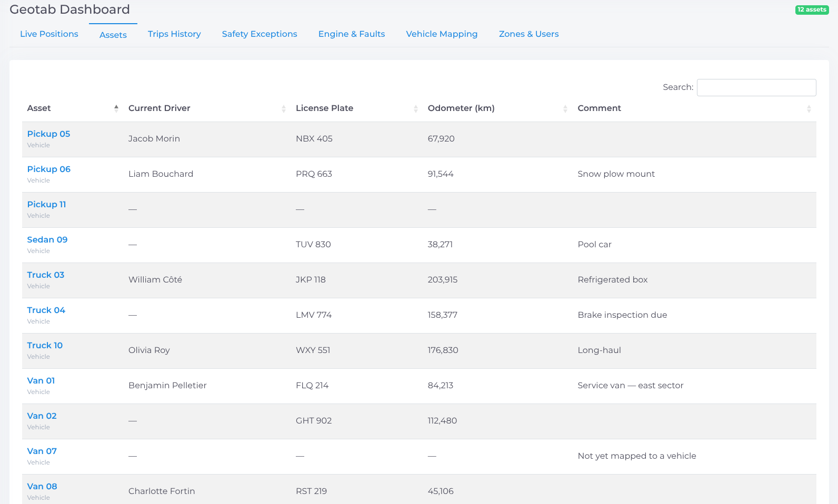The width and height of the screenshot is (838, 504).
Task: Open the Truck 10 asset link
Action: [45, 345]
